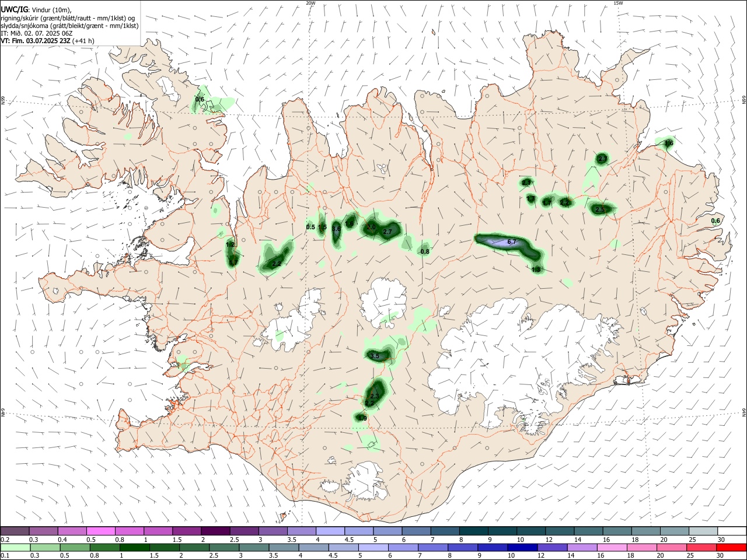The height and width of the screenshot is (560, 747).
Task: Click the 3.5 precipitation value on the map
Action: point(375,356)
